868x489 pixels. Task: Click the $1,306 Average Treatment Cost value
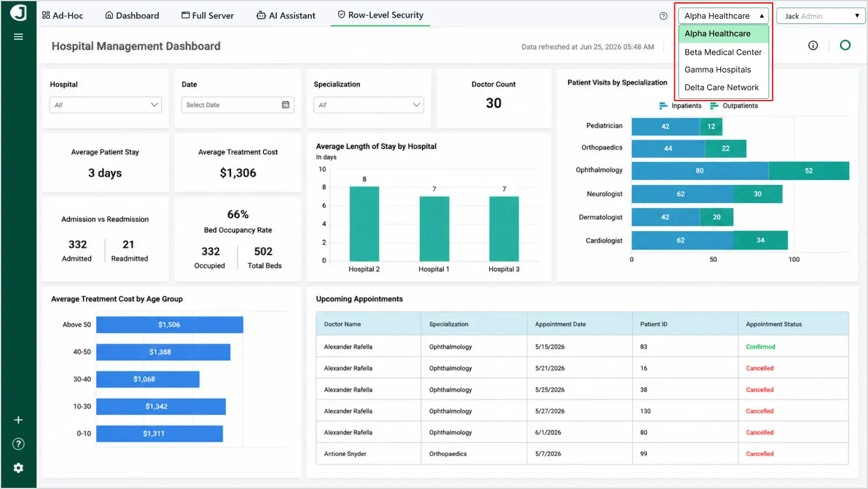pyautogui.click(x=238, y=173)
